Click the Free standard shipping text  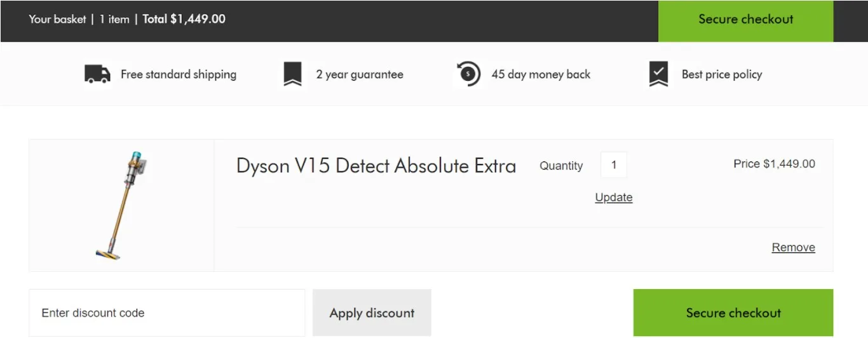coord(179,74)
